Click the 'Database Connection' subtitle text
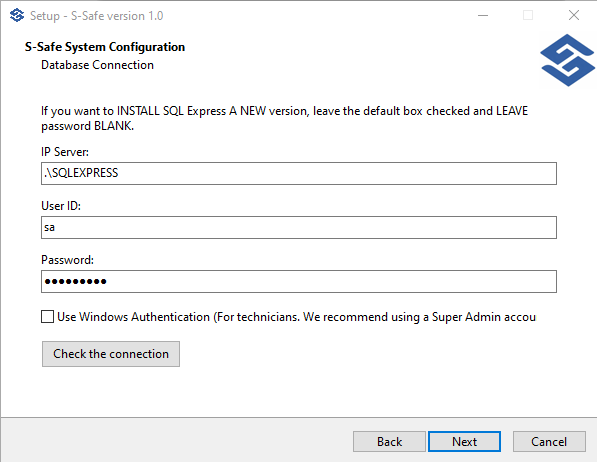Viewport: 597px width, 462px height. (x=97, y=65)
